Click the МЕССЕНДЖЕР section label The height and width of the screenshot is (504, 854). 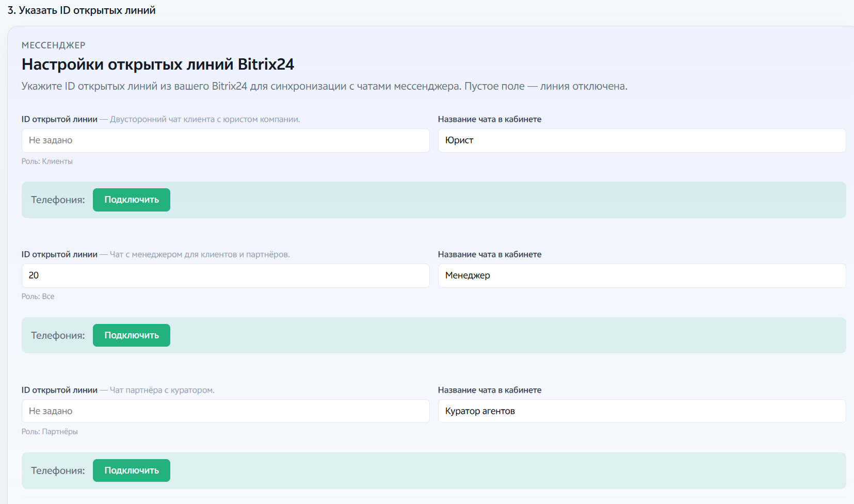click(54, 45)
